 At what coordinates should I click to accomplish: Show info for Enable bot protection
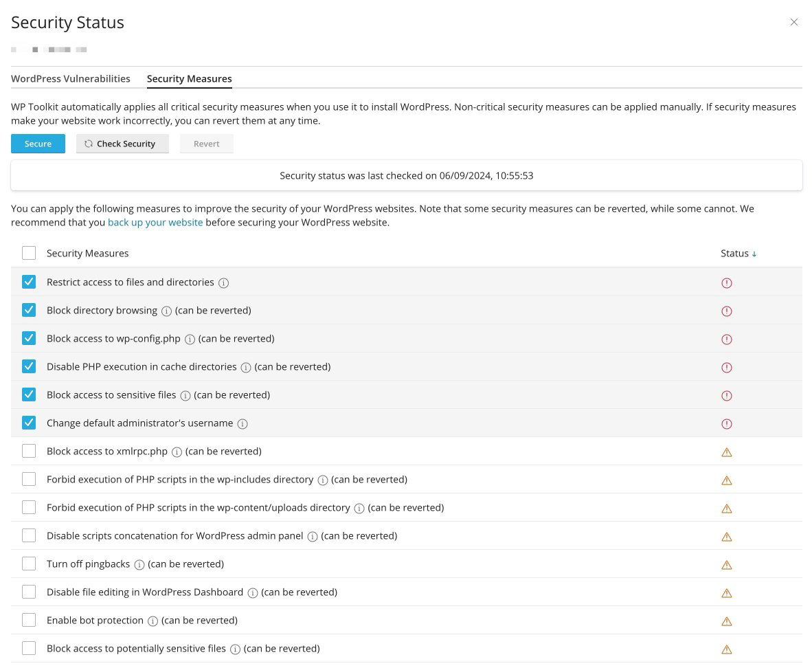point(153,621)
